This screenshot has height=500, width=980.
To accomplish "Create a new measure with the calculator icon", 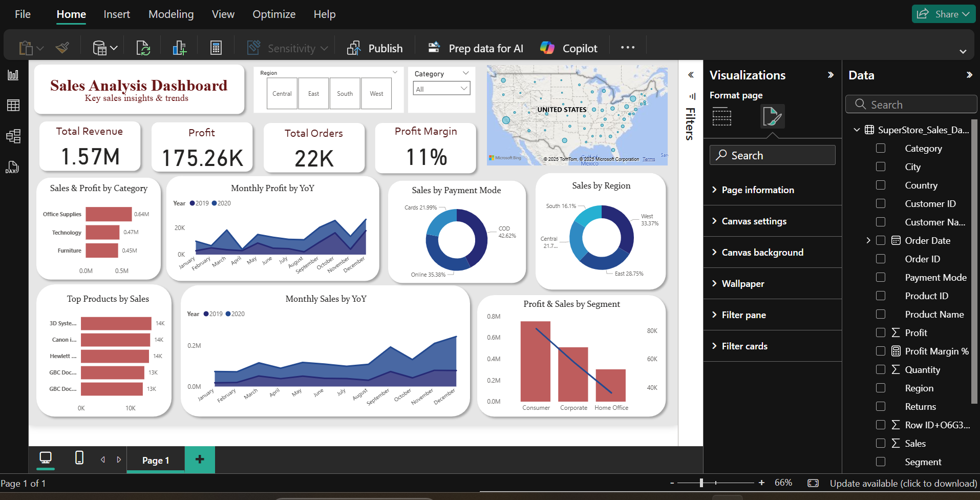I will pyautogui.click(x=216, y=47).
